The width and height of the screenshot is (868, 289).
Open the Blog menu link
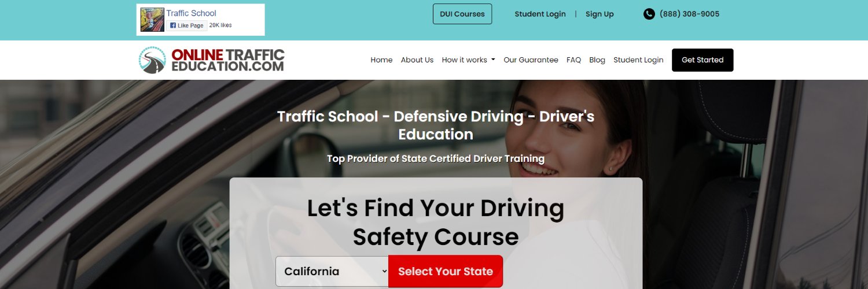tap(597, 60)
